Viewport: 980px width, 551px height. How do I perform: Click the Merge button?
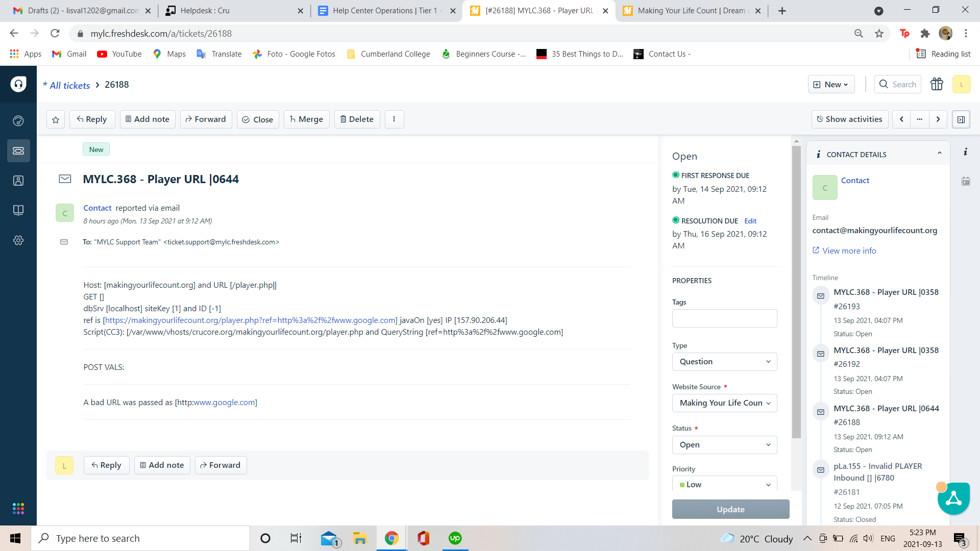306,119
